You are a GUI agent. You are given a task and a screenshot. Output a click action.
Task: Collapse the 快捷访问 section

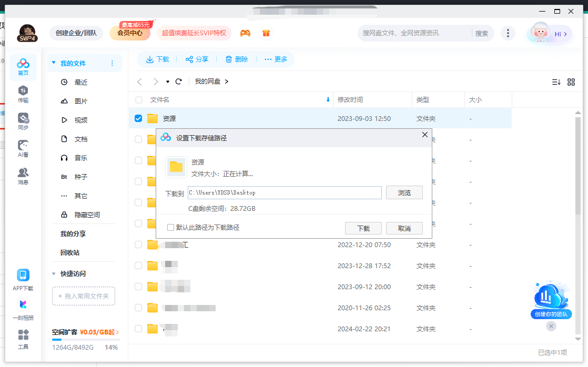(54, 273)
